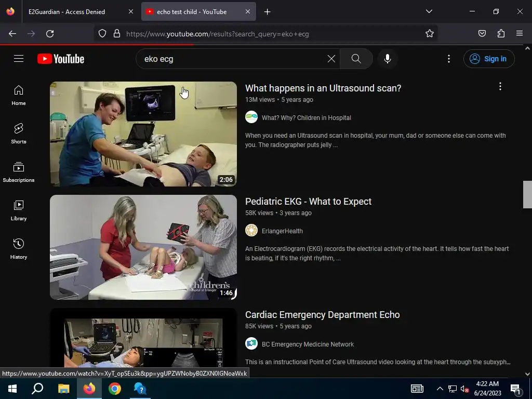Image resolution: width=532 pixels, height=399 pixels.
Task: Click the Sign in button
Action: pos(489,59)
